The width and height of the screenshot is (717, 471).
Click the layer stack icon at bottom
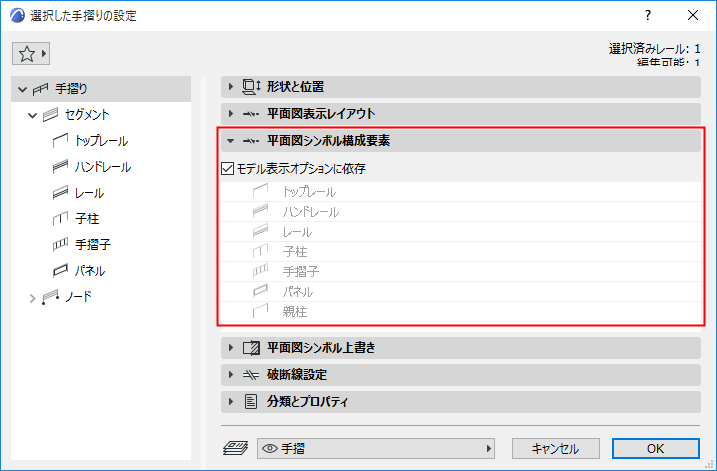click(235, 448)
